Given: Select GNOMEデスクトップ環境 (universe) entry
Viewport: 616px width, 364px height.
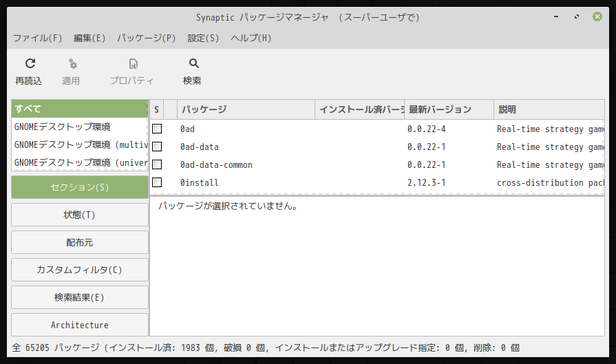Looking at the screenshot, I should [x=80, y=162].
